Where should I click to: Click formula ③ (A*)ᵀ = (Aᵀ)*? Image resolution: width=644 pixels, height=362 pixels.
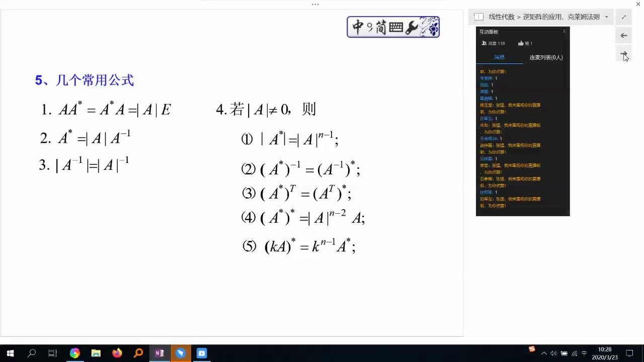click(x=296, y=193)
